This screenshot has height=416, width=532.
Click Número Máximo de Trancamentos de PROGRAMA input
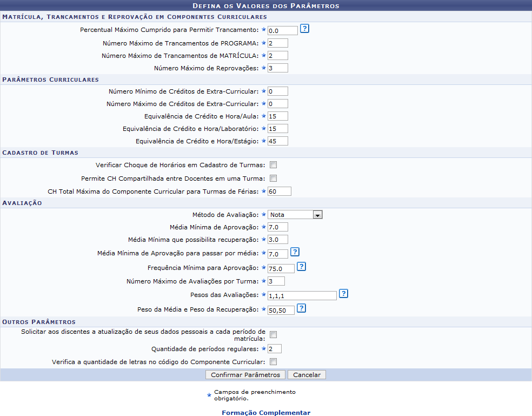point(277,43)
